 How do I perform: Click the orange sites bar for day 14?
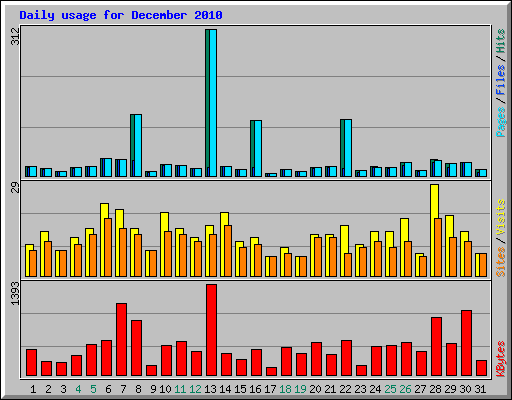point(228,251)
